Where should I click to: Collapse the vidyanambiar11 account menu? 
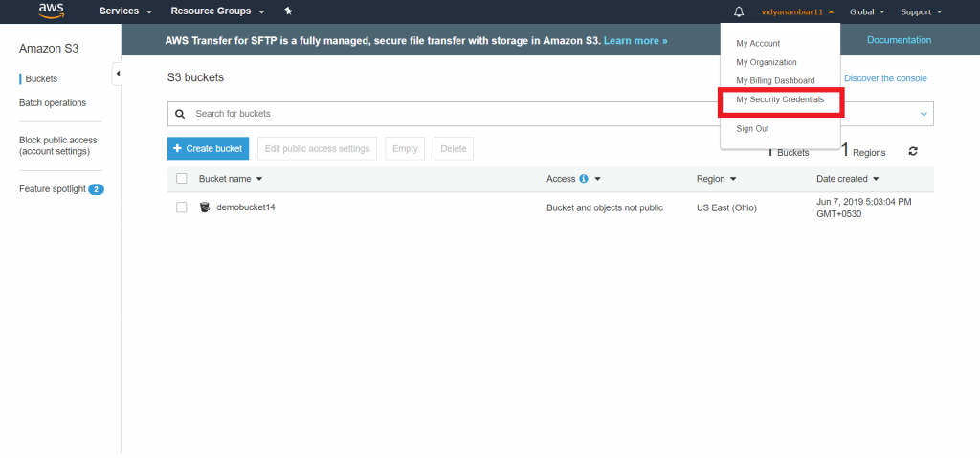pos(797,11)
